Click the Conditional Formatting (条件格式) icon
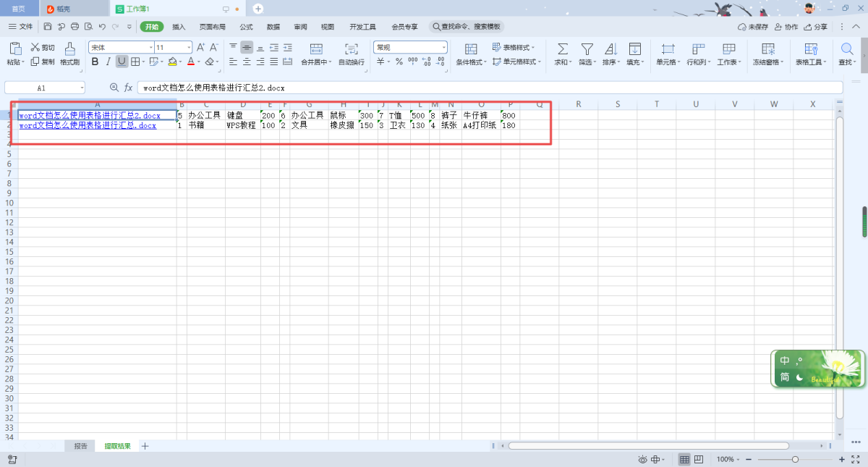Image resolution: width=868 pixels, height=467 pixels. 471,49
